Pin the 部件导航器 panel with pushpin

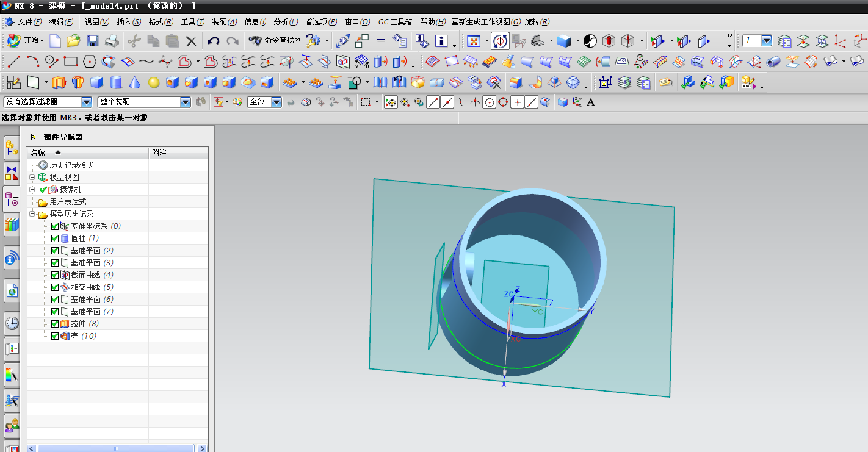click(x=32, y=137)
